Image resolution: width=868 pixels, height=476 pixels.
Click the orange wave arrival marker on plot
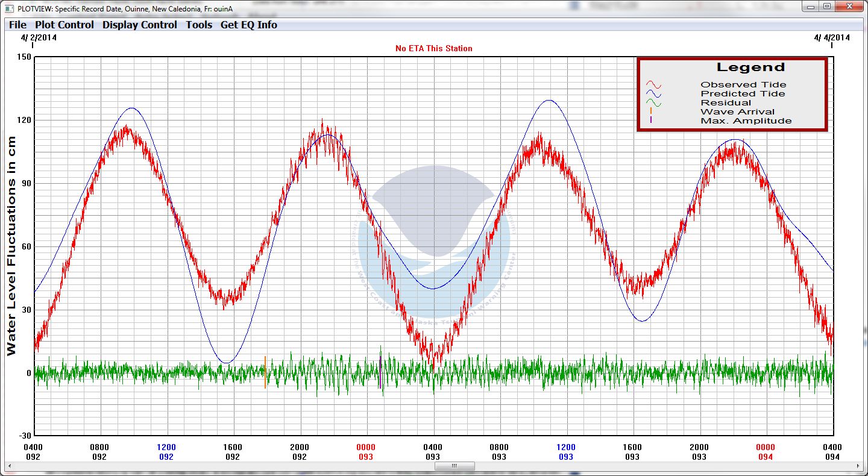pyautogui.click(x=265, y=372)
